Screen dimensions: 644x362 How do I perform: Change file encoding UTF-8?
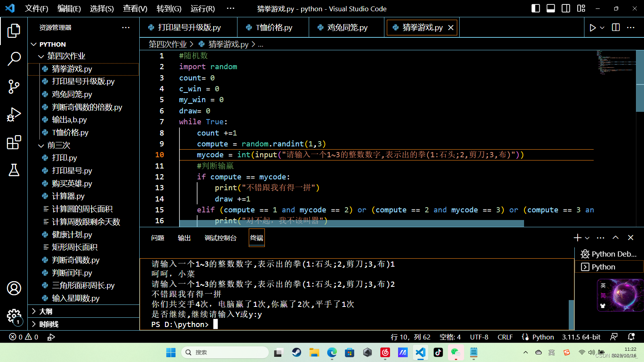click(479, 337)
